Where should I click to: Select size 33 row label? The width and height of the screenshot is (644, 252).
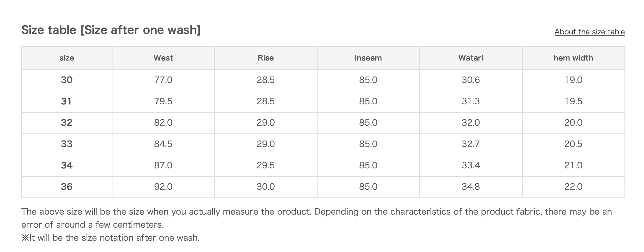pos(67,144)
